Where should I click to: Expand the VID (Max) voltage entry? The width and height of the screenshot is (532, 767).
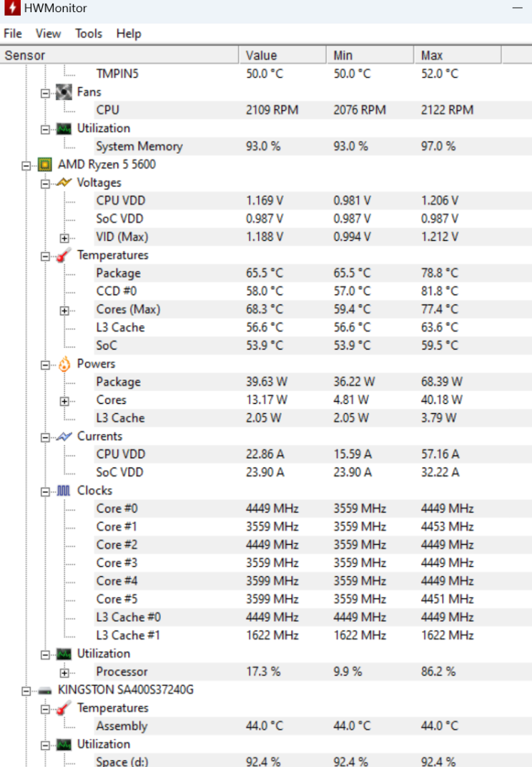[64, 238]
